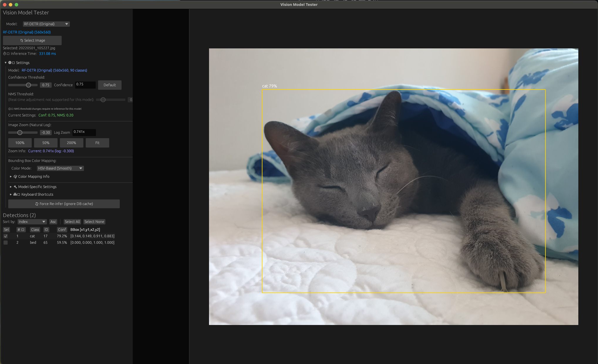598x364 pixels.
Task: Uncheck the cat detection checkbox
Action: [x=6, y=236]
